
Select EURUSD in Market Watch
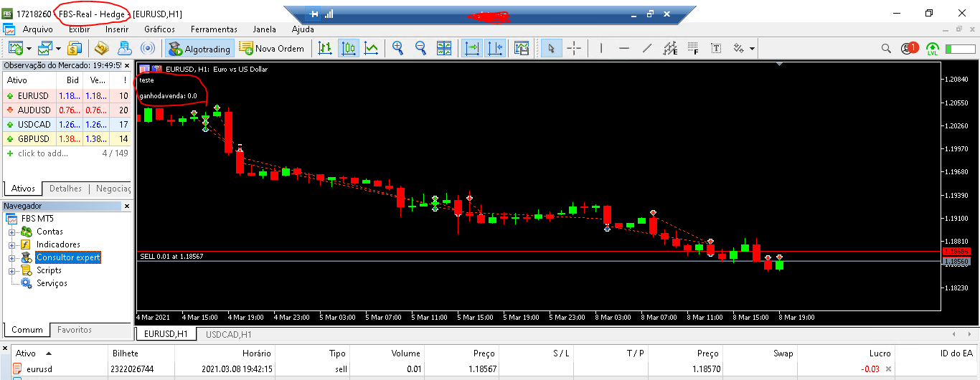click(67, 95)
